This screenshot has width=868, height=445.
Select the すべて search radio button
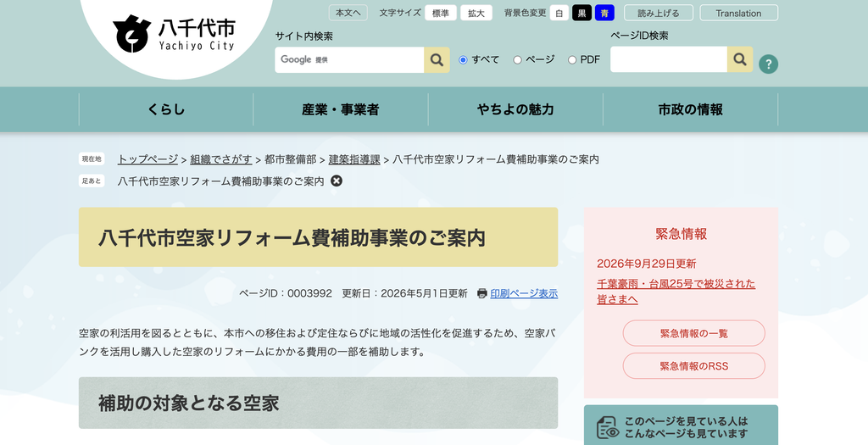(464, 60)
